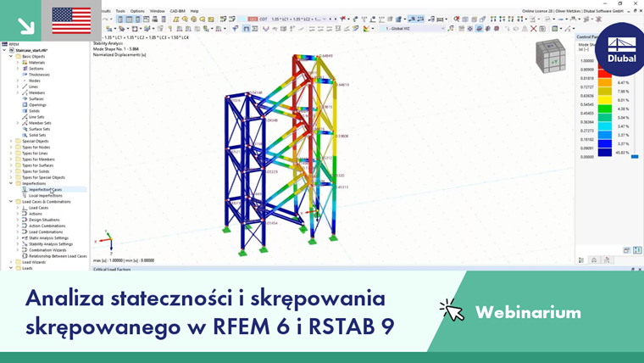Click the 'max |u| : 1.00000' status text
Image resolution: width=644 pixels, height=363 pixels.
108,260
